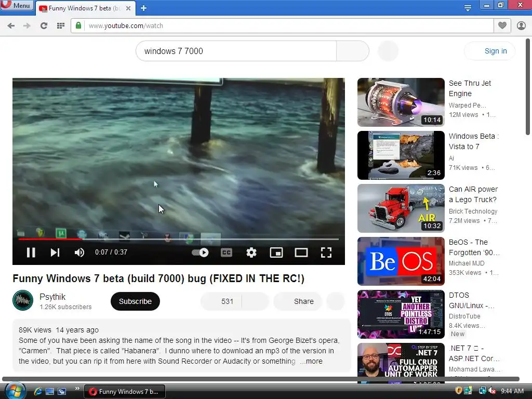Open the Psythik channel name link
The width and height of the screenshot is (532, 399).
tap(52, 297)
